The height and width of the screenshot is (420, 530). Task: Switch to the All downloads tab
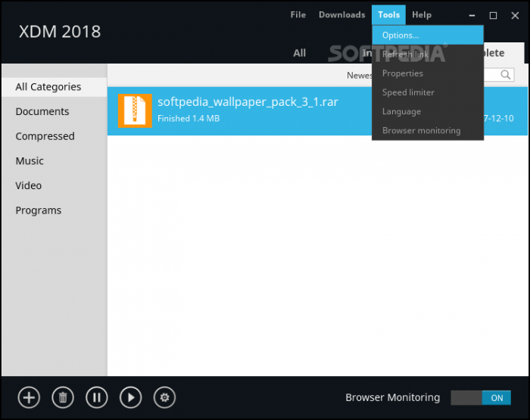click(x=299, y=53)
